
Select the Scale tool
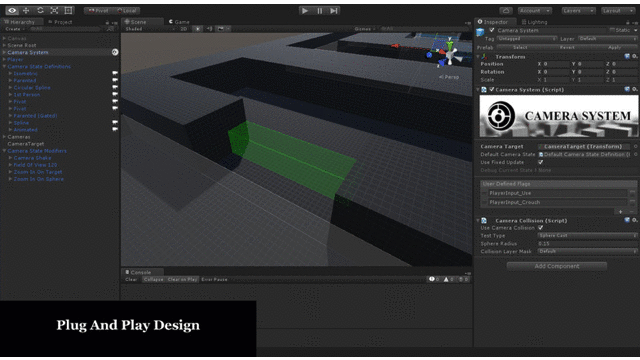point(54,11)
